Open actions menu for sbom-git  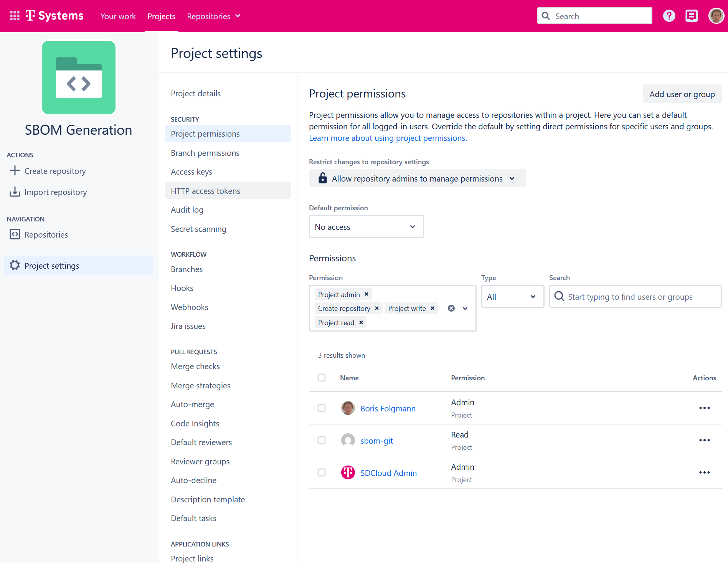pos(704,440)
